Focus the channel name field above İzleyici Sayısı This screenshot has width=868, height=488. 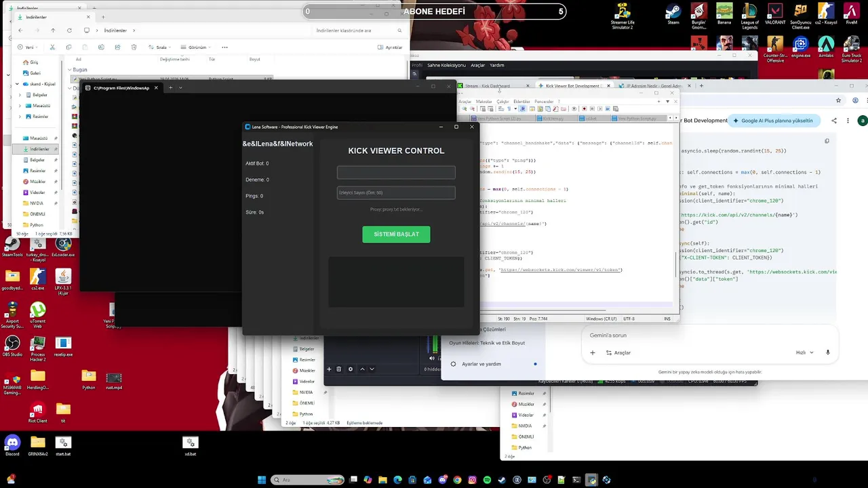[396, 172]
